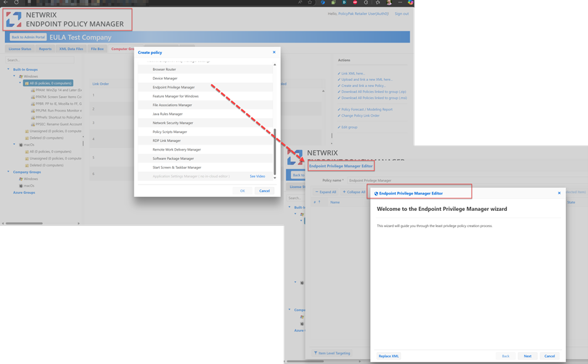Click the globe icon in the wizard title
The image size is (588, 364).
coord(376,194)
